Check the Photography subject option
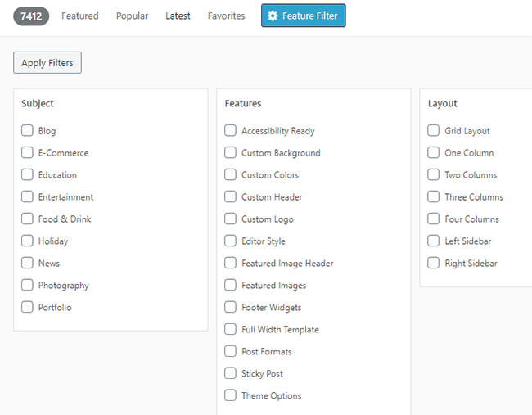The image size is (532, 415). pyautogui.click(x=28, y=285)
